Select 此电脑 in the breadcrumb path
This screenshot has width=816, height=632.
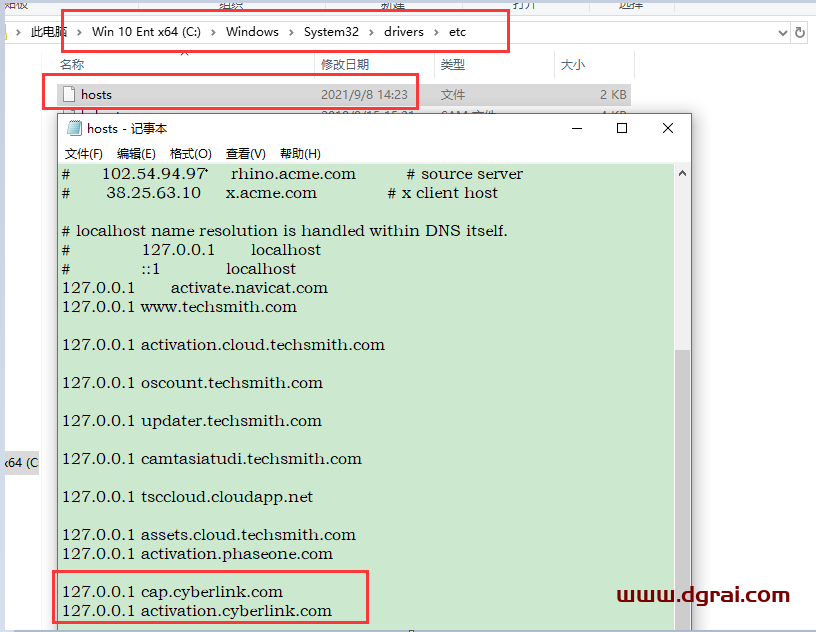pos(49,32)
